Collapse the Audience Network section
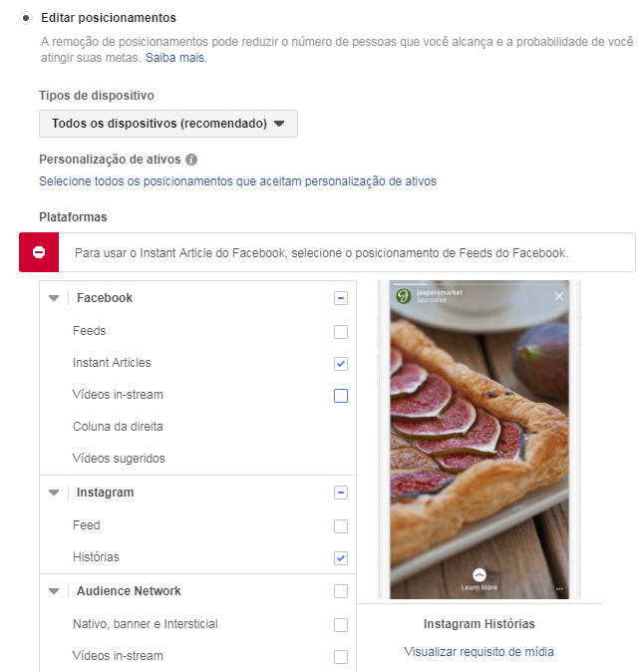 pyautogui.click(x=54, y=591)
